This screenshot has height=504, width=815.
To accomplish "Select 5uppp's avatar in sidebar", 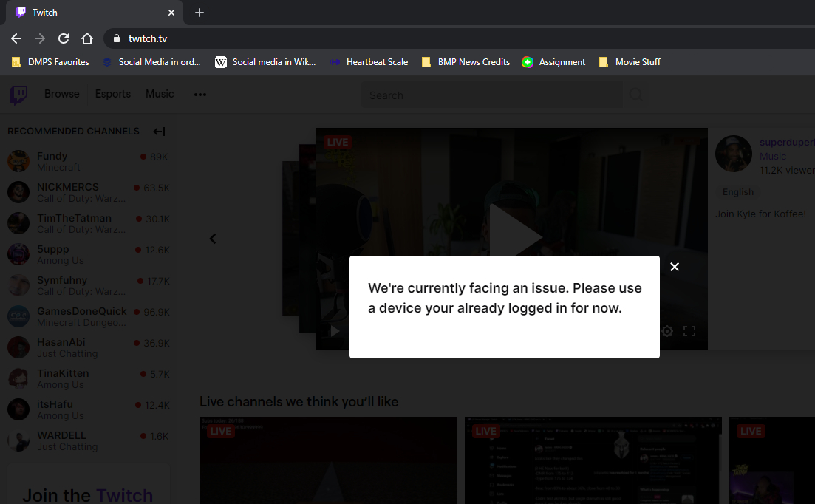I will click(x=18, y=254).
